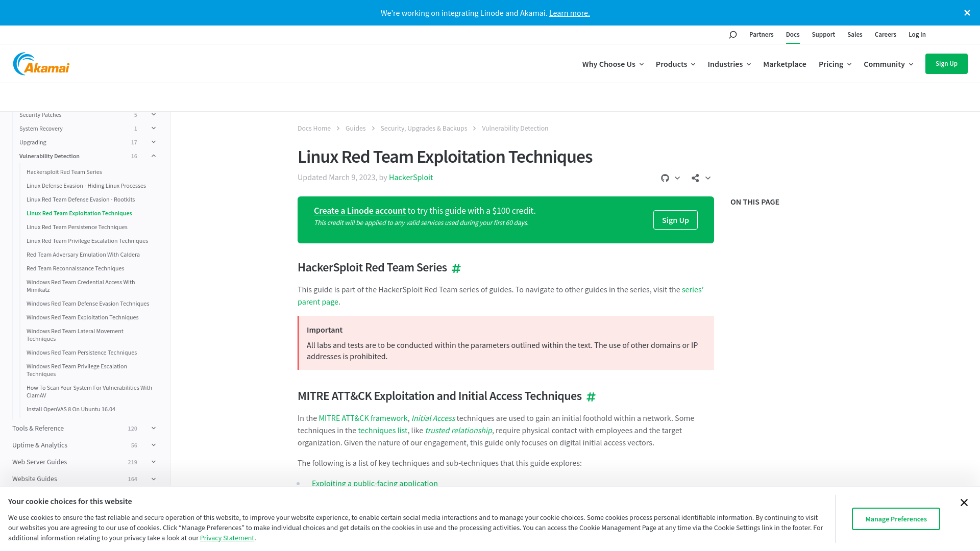Viewport: 980px width, 551px height.
Task: Expand the Website Guides section chevron
Action: 154,479
